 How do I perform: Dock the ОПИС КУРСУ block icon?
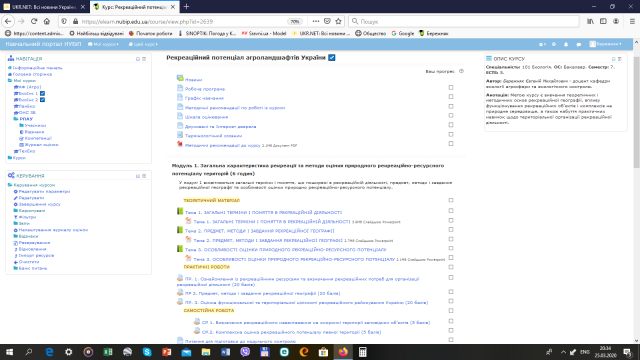[x=620, y=59]
